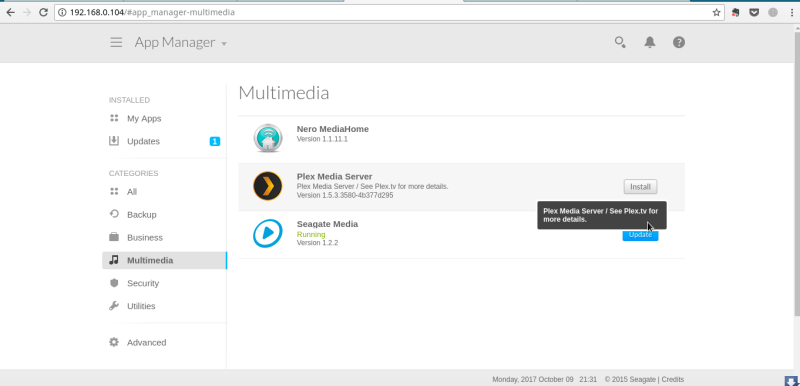Click the download arrow icon at bottom right

(x=791, y=380)
